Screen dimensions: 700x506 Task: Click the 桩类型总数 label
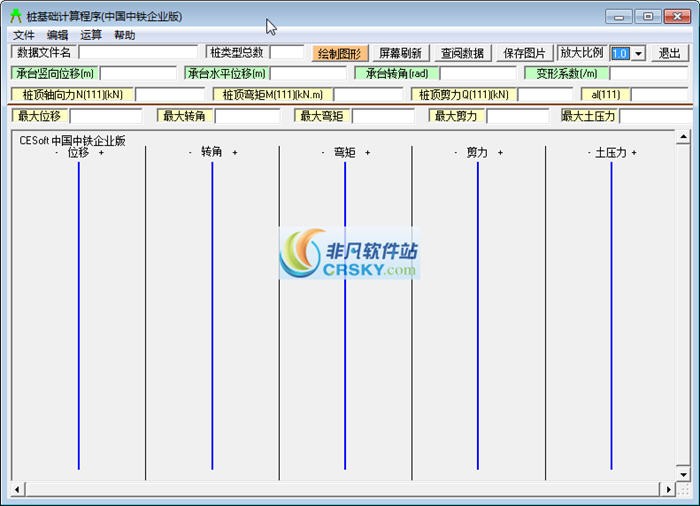coord(237,52)
